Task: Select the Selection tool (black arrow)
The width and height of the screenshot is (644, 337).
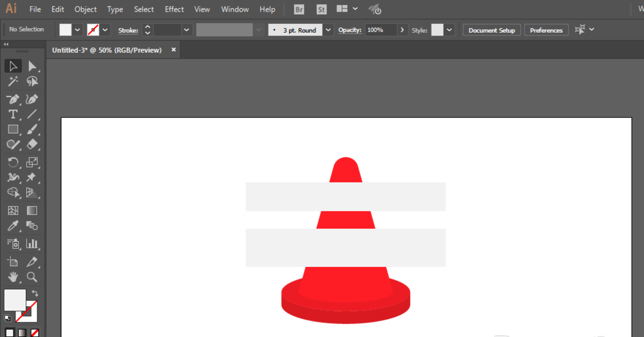Action: [13, 66]
